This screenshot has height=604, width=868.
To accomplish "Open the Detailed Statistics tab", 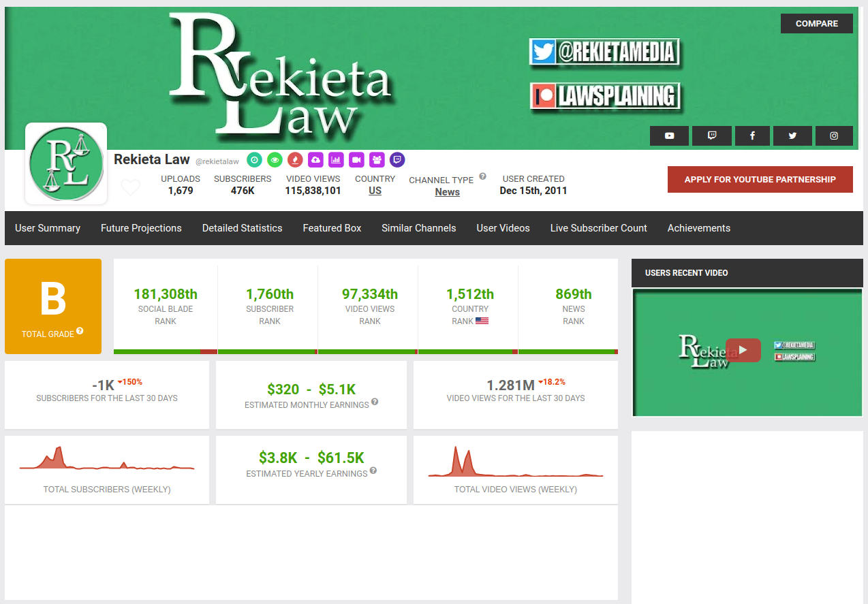I will click(x=243, y=228).
